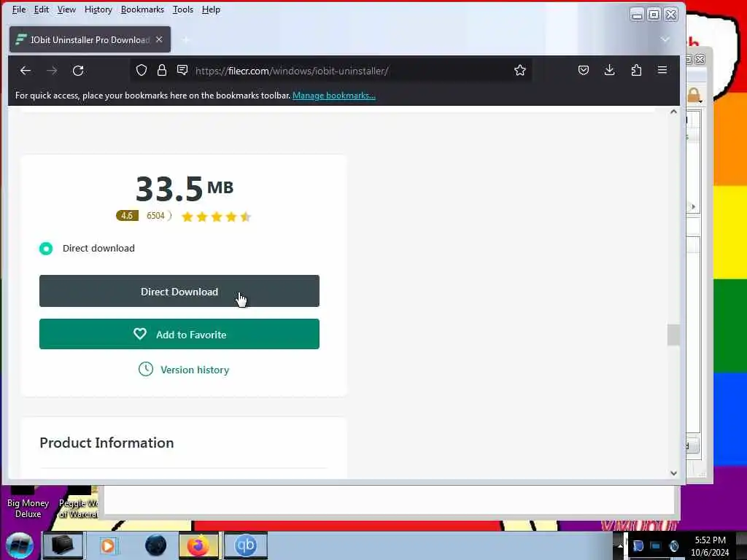Click the Add to Favorite button

click(x=179, y=334)
